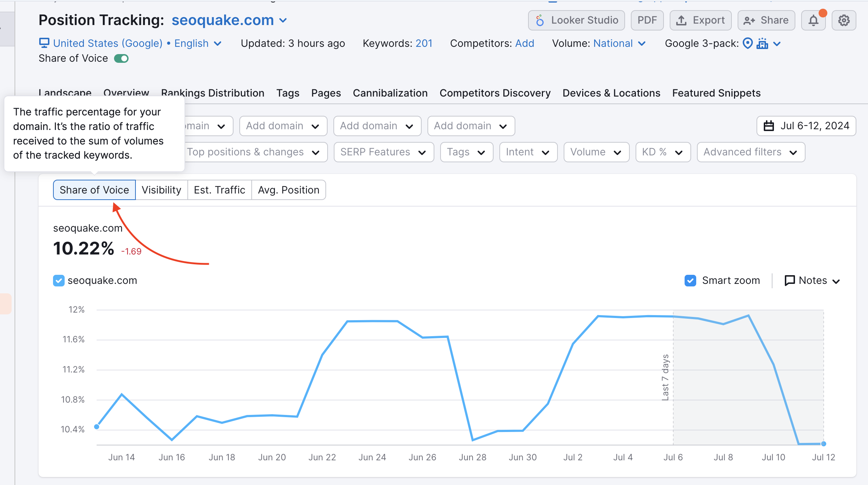Click the notifications bell icon

coord(814,20)
